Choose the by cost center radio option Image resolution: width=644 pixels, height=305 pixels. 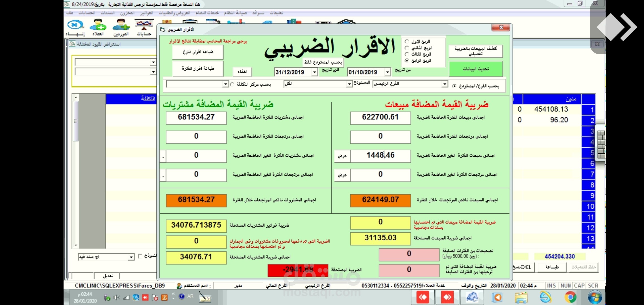coord(232,84)
